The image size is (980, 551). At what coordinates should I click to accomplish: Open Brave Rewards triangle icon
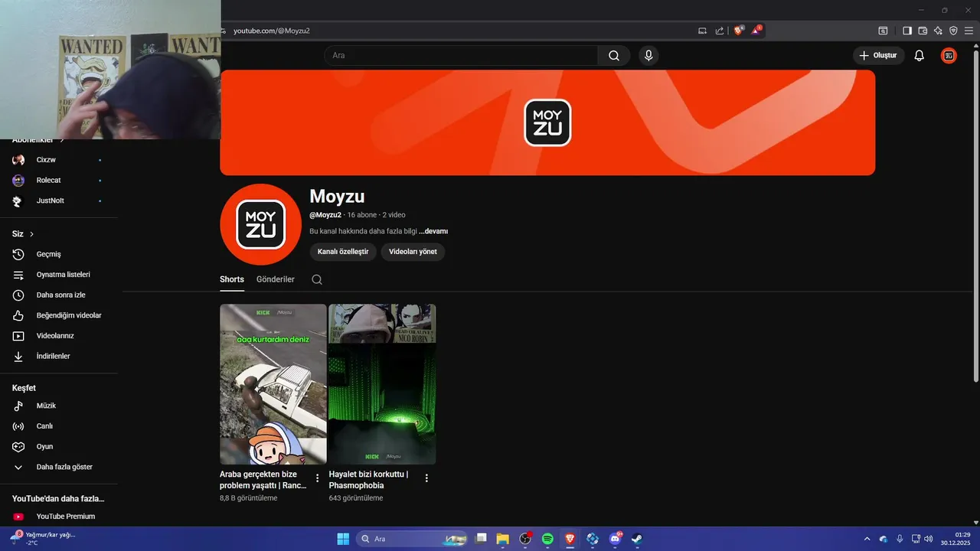756,31
